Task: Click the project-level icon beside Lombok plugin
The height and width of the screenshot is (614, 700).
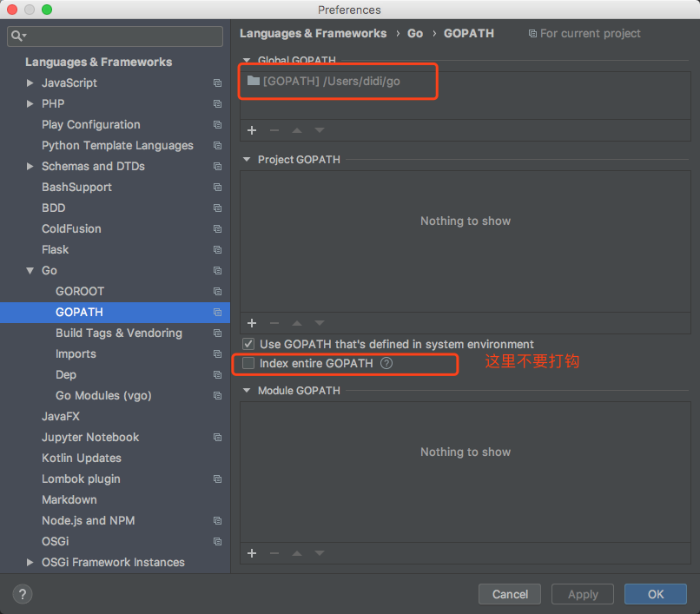Action: coord(217,479)
